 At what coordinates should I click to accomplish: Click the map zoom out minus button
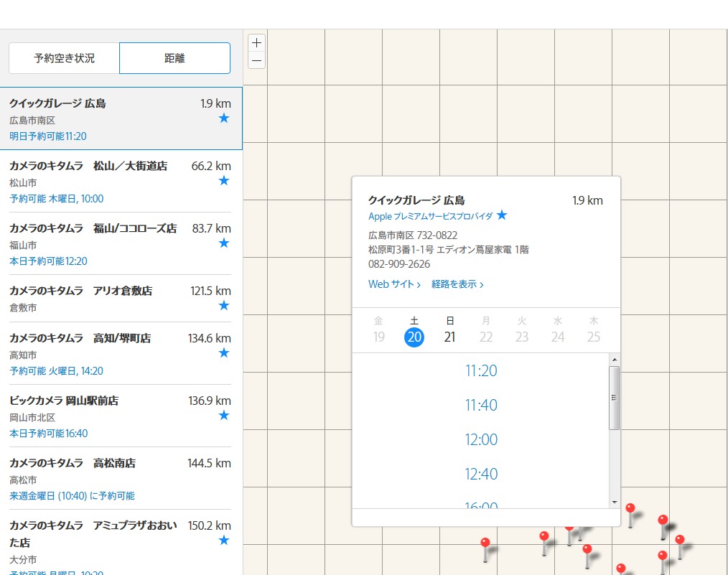pos(256,61)
